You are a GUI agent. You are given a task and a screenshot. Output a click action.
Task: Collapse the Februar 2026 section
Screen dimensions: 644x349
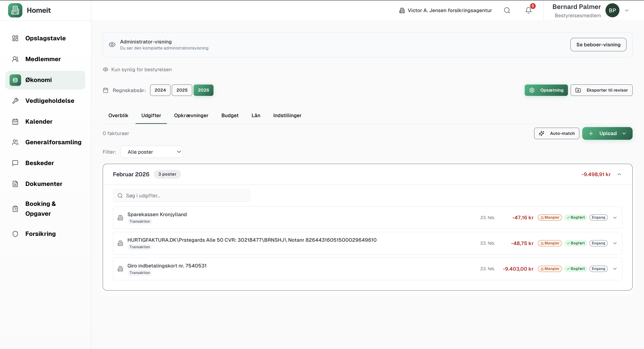pyautogui.click(x=619, y=174)
